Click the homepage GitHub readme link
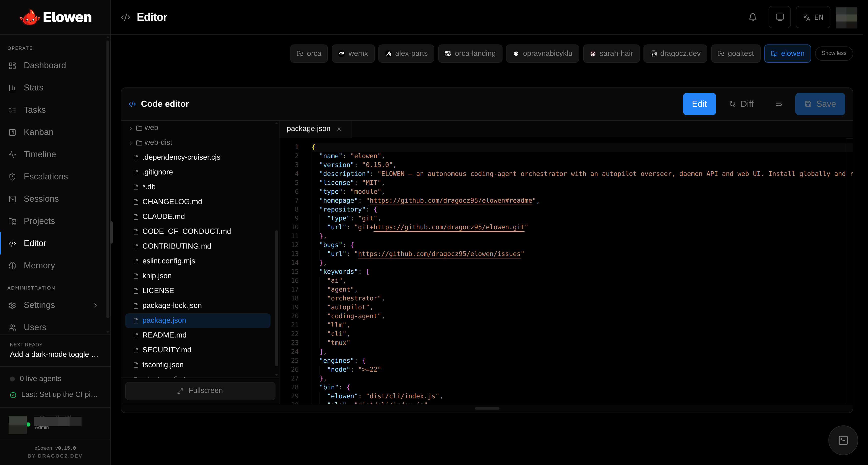Screen dimensions: 868x465 [451, 201]
